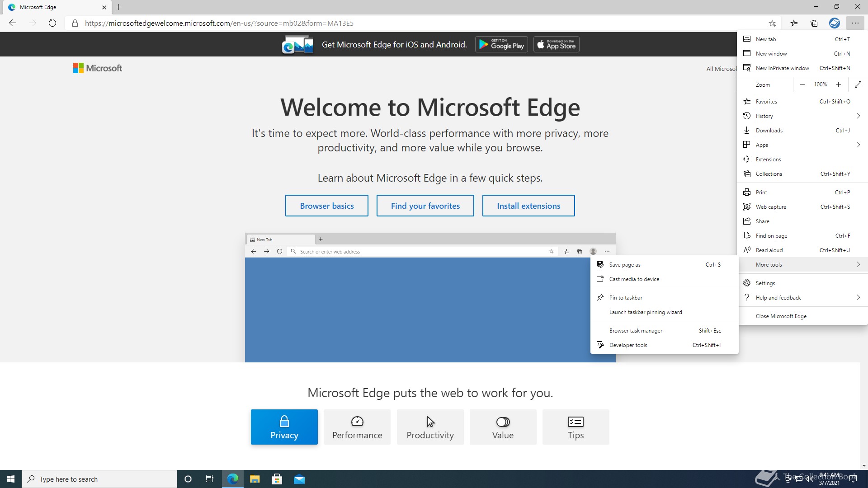Expand the History submenu

pos(802,116)
